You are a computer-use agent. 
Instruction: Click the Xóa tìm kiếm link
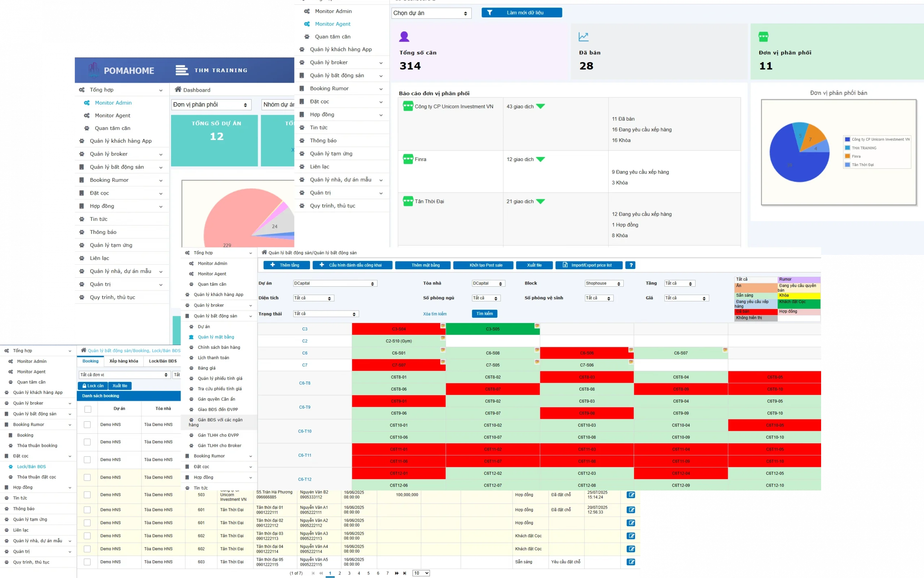(x=435, y=314)
